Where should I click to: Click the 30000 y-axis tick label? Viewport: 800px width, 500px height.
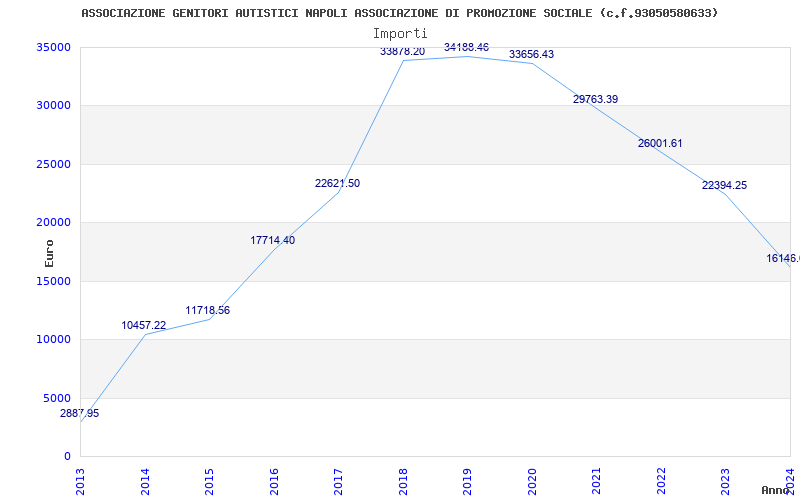[53, 106]
